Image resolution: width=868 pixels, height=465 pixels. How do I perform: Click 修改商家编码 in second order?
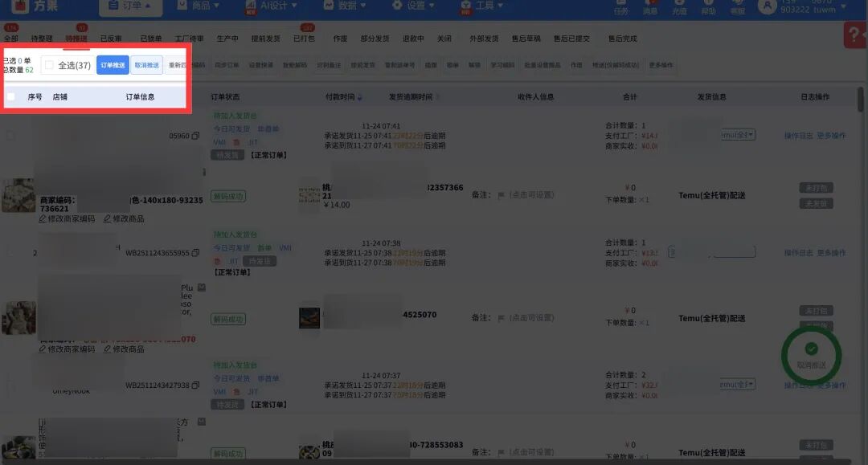67,349
